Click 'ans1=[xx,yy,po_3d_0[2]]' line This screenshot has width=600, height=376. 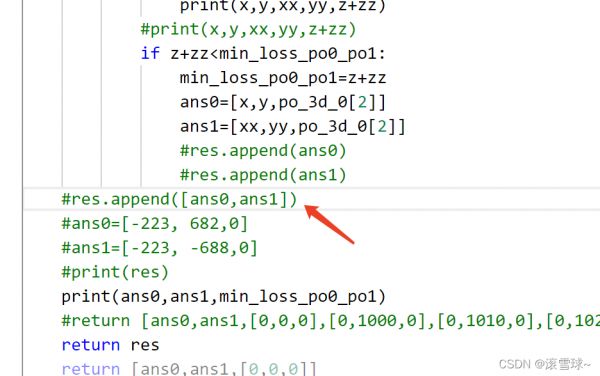coord(292,127)
